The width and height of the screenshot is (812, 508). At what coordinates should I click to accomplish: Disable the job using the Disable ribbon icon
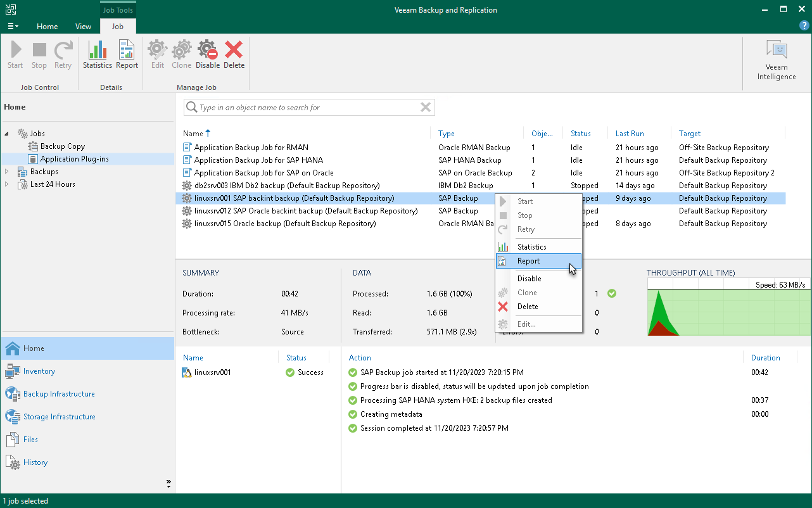pos(207,54)
